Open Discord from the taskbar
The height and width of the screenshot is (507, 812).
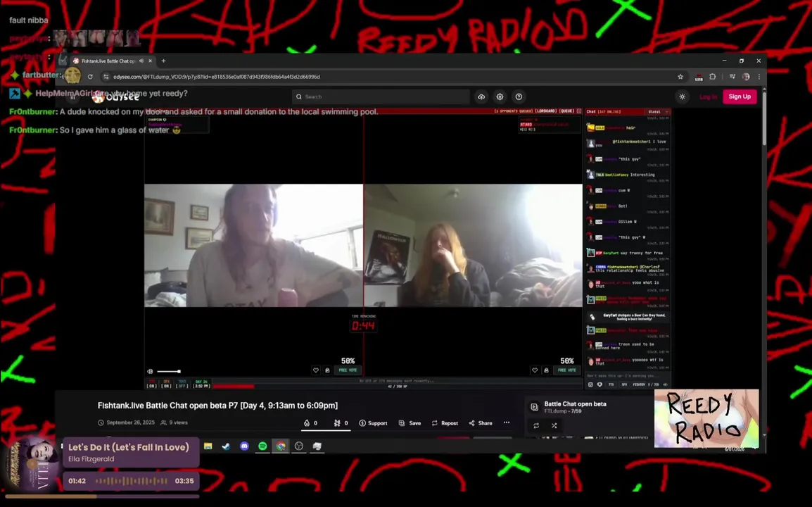[244, 446]
